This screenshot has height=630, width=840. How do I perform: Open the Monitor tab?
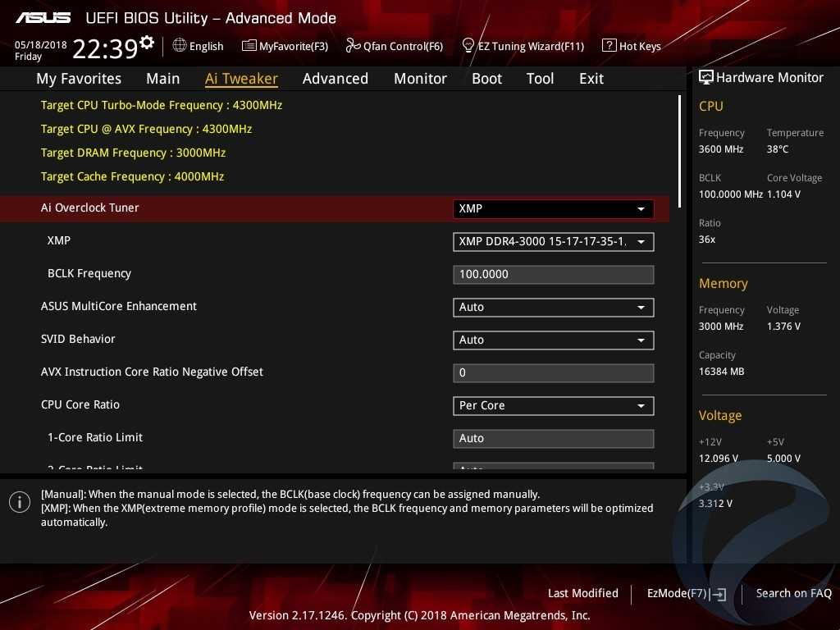coord(420,79)
